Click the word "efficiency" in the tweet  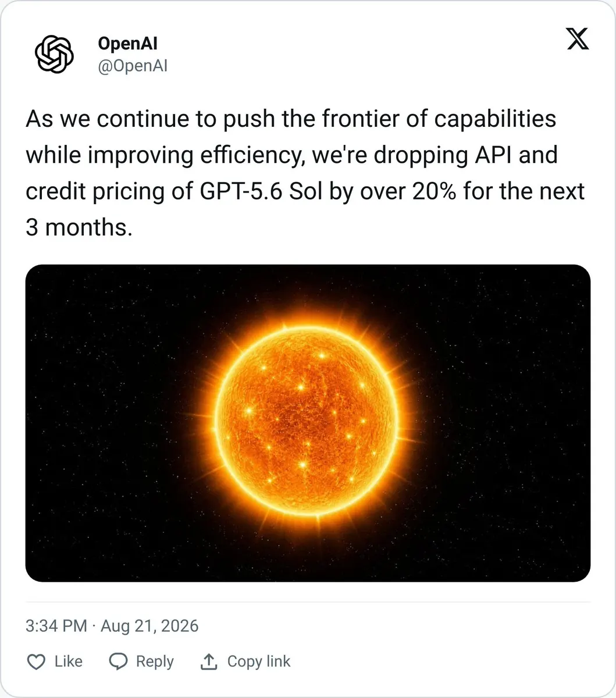tap(251, 155)
